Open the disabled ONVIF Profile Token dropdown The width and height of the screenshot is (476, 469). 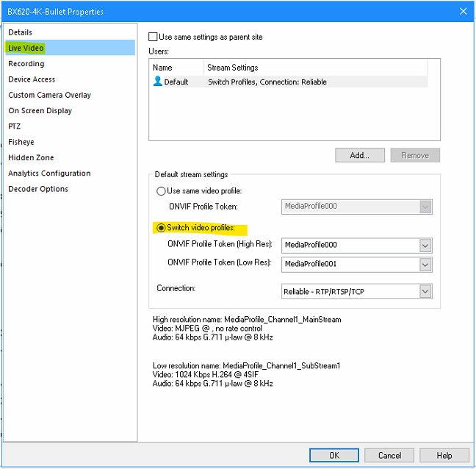point(425,207)
